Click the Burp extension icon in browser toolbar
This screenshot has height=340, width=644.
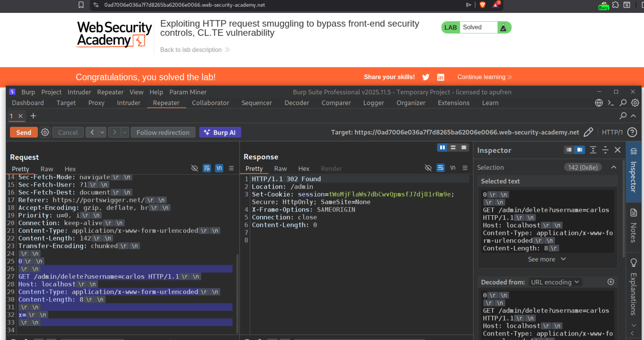(603, 6)
